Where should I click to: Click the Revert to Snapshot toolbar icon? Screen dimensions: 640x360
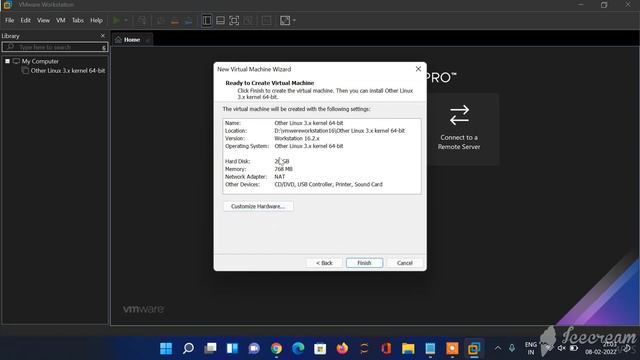175,20
